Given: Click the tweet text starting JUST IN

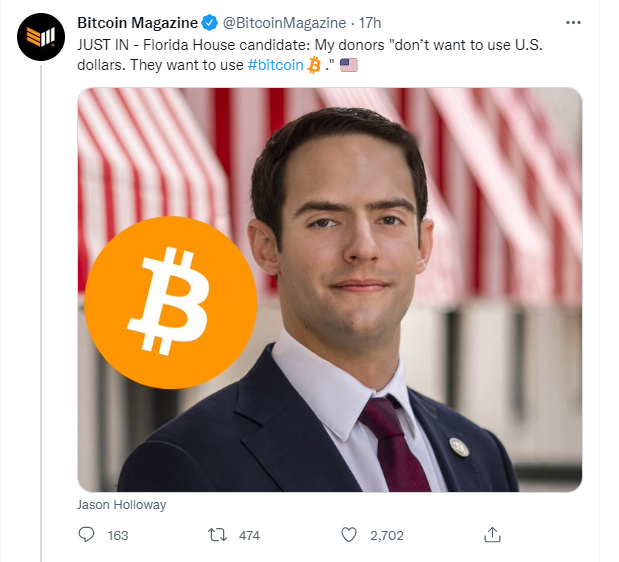Looking at the screenshot, I should tap(310, 55).
